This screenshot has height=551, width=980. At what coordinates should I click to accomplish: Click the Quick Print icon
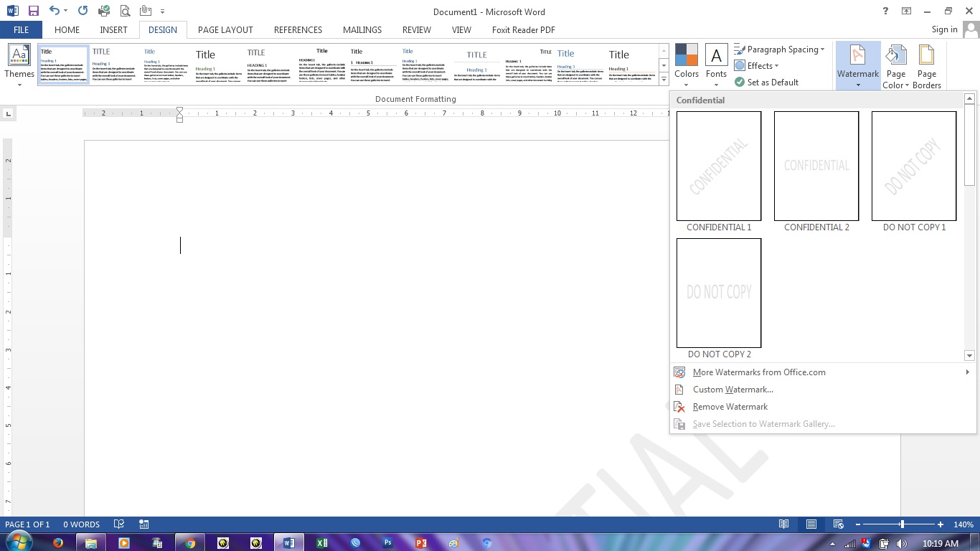point(105,10)
